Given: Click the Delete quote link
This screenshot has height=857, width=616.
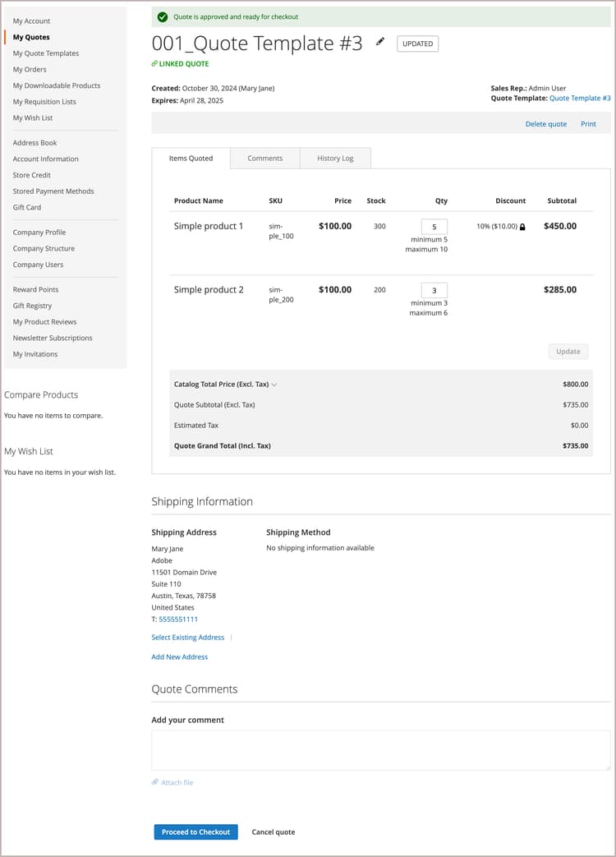Looking at the screenshot, I should tap(545, 123).
